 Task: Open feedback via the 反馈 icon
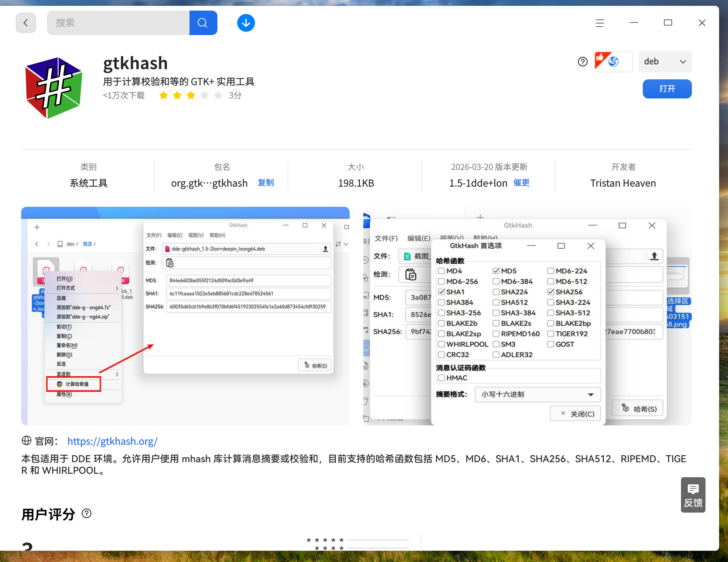coord(693,495)
